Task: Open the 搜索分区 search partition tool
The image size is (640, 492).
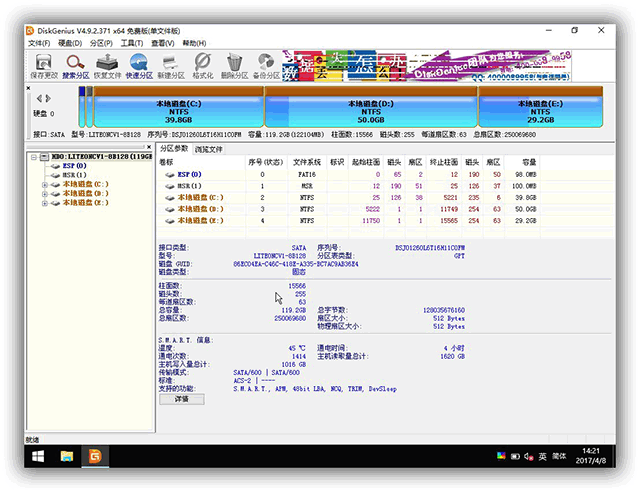Action: (x=76, y=66)
